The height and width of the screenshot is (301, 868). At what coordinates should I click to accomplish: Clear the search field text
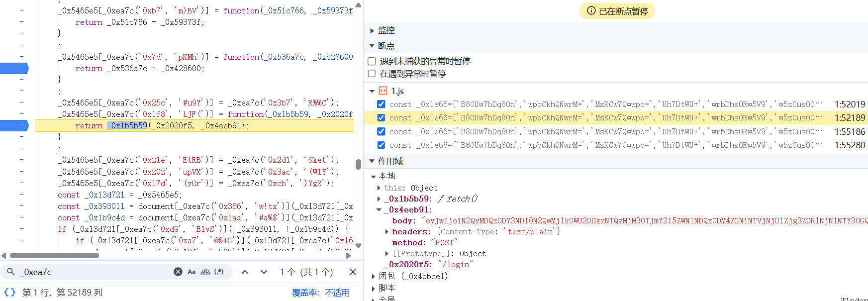tap(178, 272)
